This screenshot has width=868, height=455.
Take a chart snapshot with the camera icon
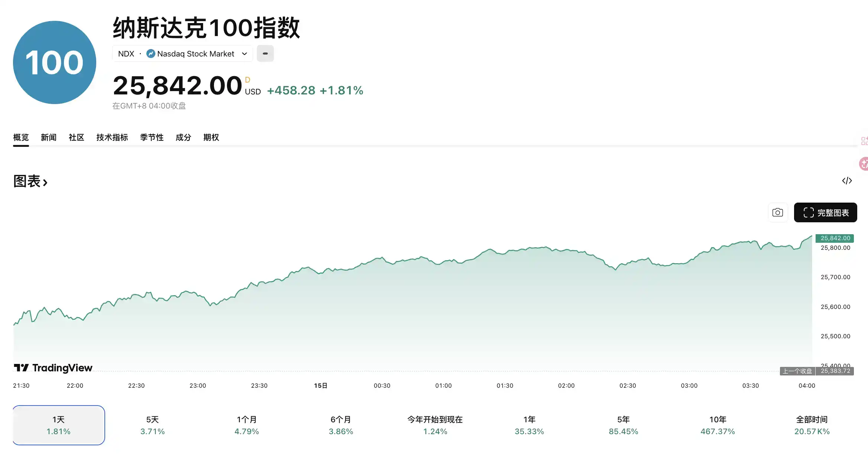click(x=778, y=212)
